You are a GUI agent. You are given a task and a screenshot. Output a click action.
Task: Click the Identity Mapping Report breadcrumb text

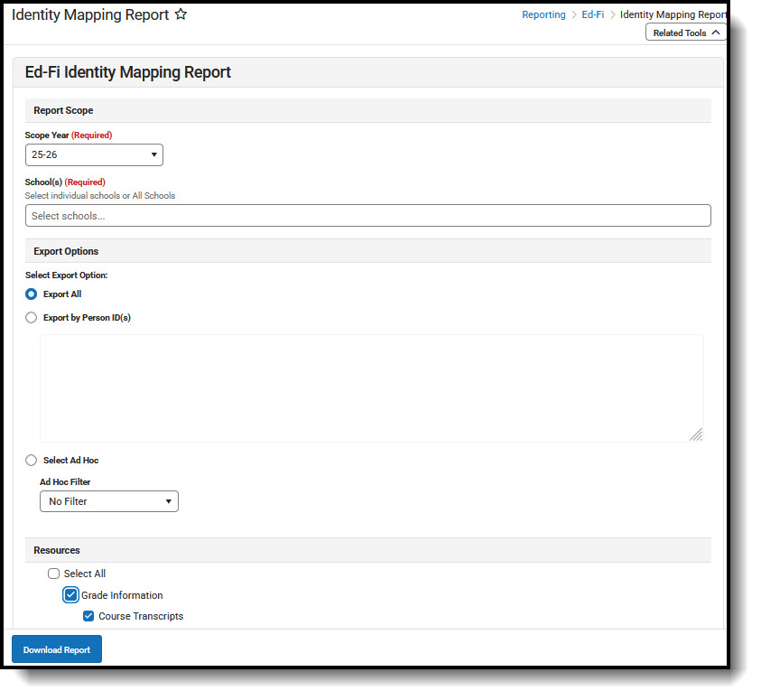pyautogui.click(x=673, y=14)
